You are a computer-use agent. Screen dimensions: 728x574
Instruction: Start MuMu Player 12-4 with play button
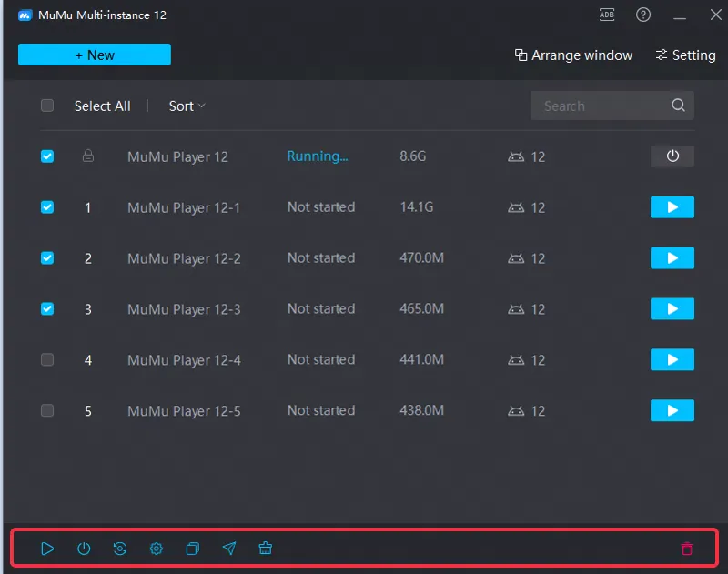672,359
